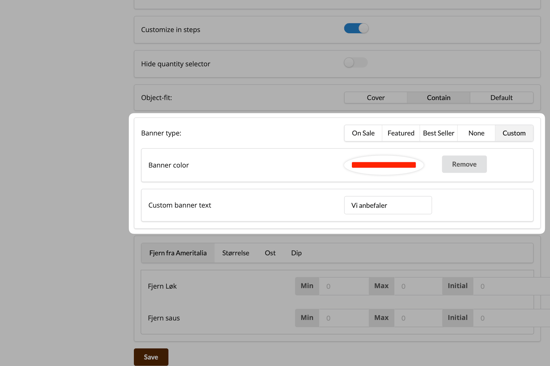Click the Min field for Fjern saus
This screenshot has height=366, width=550.
point(344,318)
